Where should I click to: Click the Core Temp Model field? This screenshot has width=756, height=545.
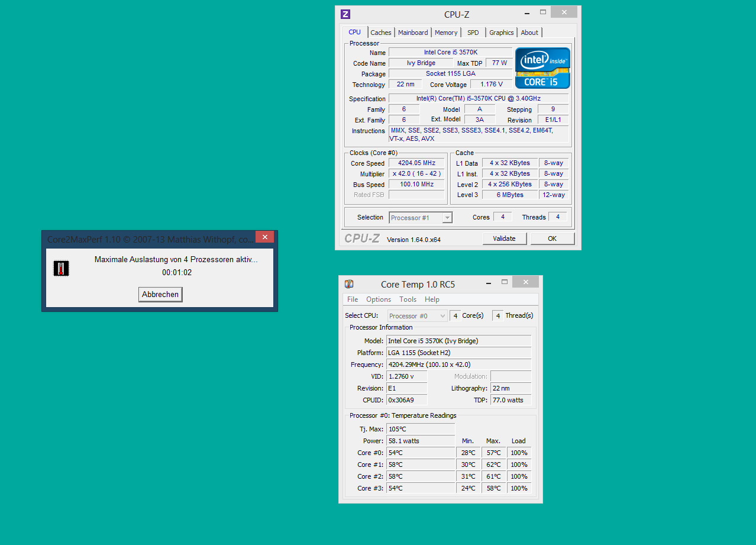458,341
